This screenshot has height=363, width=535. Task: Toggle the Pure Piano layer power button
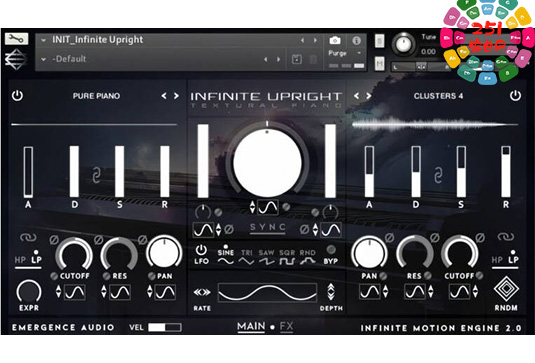tap(17, 96)
